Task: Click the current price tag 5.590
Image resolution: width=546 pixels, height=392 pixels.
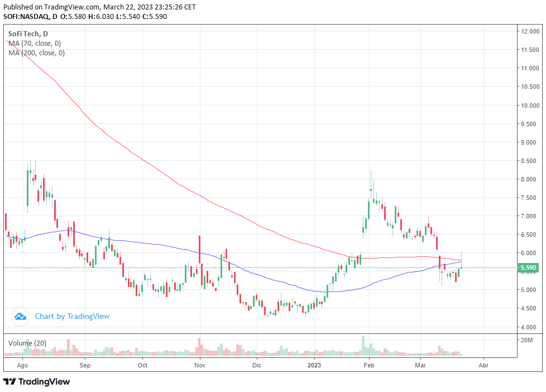Action: click(528, 267)
